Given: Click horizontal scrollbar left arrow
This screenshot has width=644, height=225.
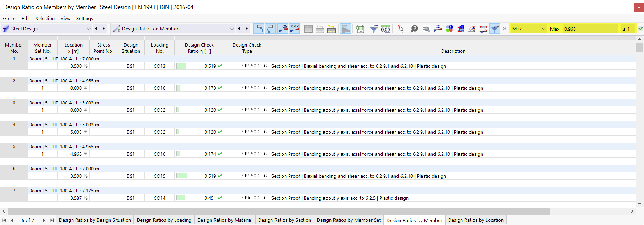Looking at the screenshot, I should tap(4, 211).
